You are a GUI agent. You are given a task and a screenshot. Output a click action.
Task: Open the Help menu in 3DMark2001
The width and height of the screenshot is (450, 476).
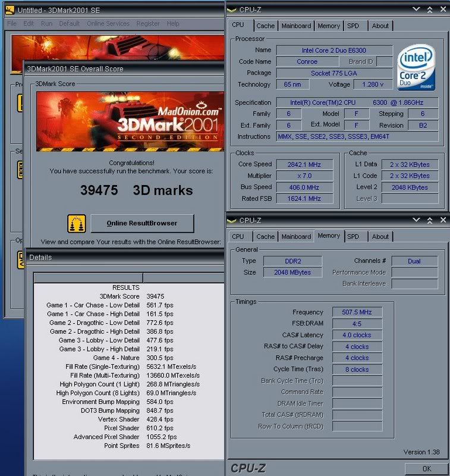click(173, 23)
